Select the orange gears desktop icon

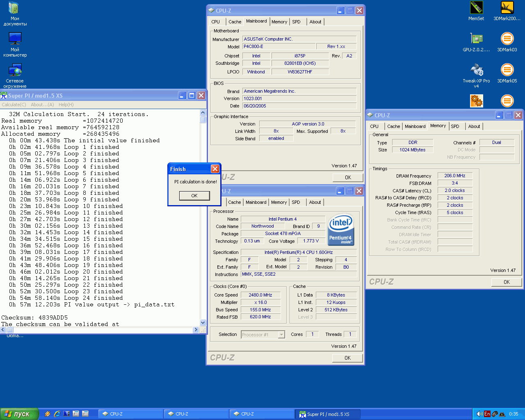tap(476, 100)
